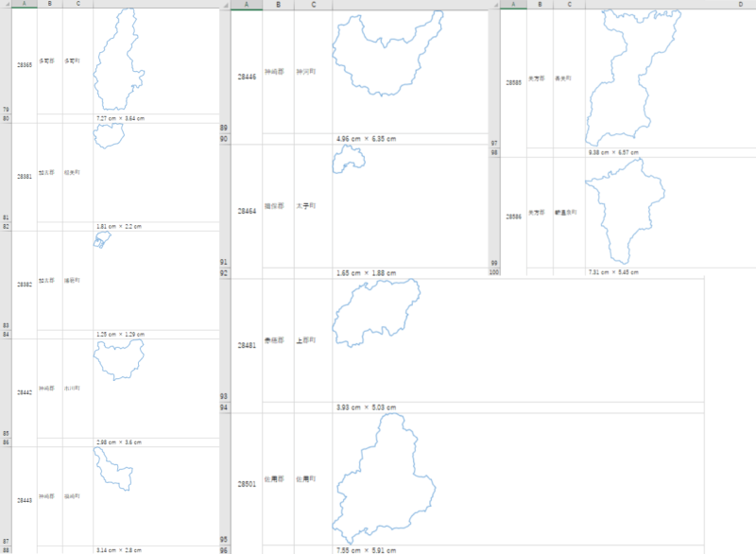Select the outline shape beside code 28481
This screenshot has height=554, width=756.
[x=376, y=313]
